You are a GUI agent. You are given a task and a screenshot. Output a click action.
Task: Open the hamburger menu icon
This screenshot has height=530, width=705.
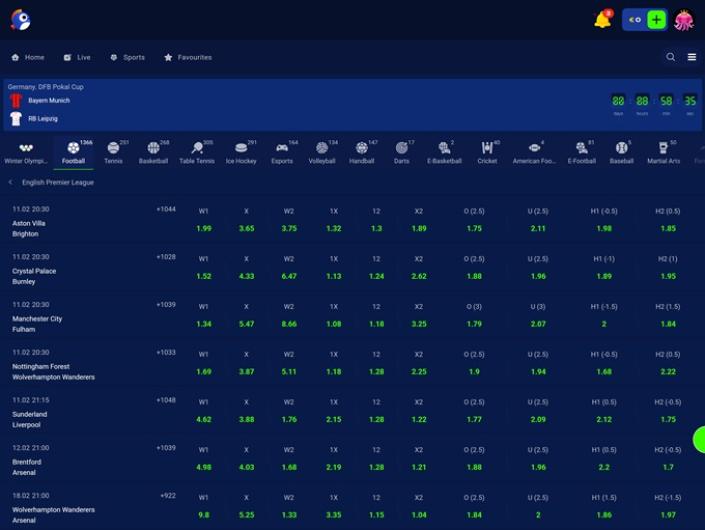point(691,57)
